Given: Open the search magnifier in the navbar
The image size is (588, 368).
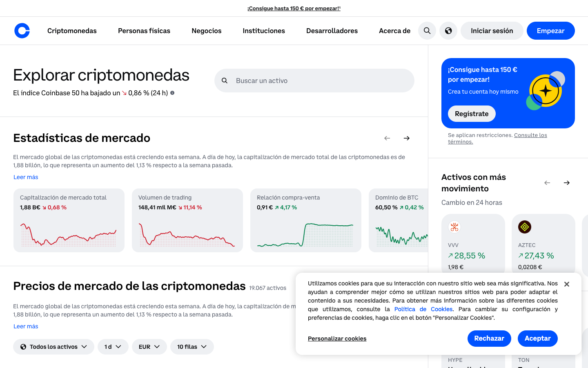Looking at the screenshot, I should (427, 31).
